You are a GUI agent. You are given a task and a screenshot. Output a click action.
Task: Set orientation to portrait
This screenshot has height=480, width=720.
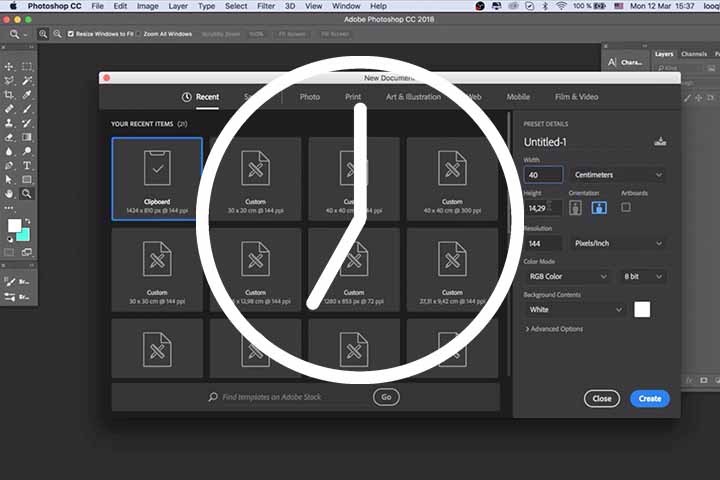point(575,208)
